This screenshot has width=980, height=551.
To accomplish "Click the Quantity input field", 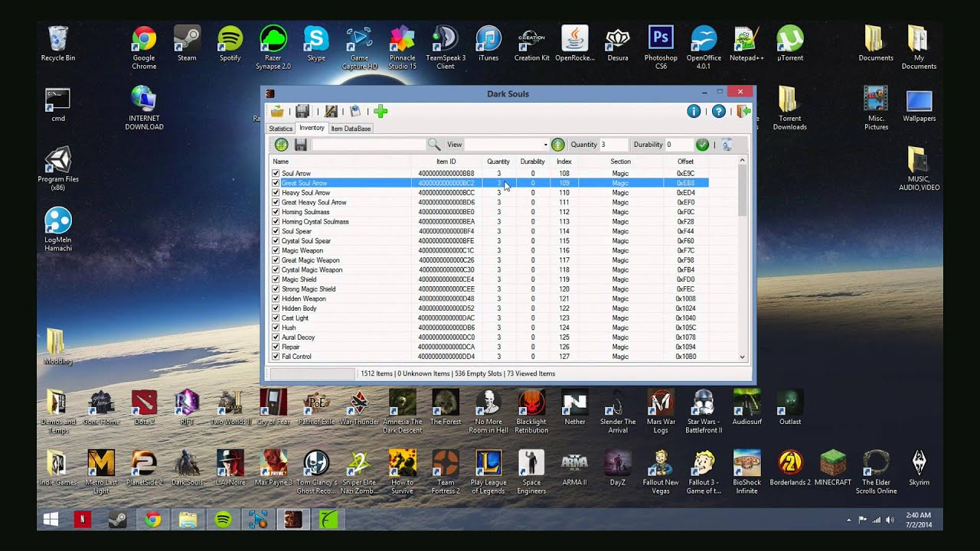I will [x=614, y=145].
